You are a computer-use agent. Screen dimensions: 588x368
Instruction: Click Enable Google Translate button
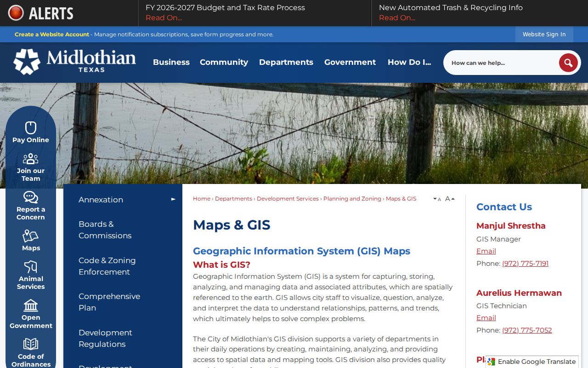[x=532, y=362]
